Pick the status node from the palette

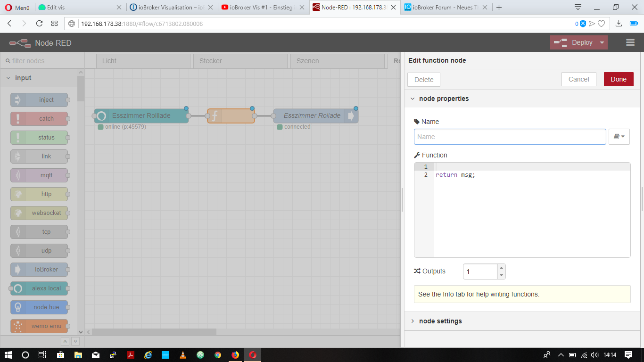(39, 138)
